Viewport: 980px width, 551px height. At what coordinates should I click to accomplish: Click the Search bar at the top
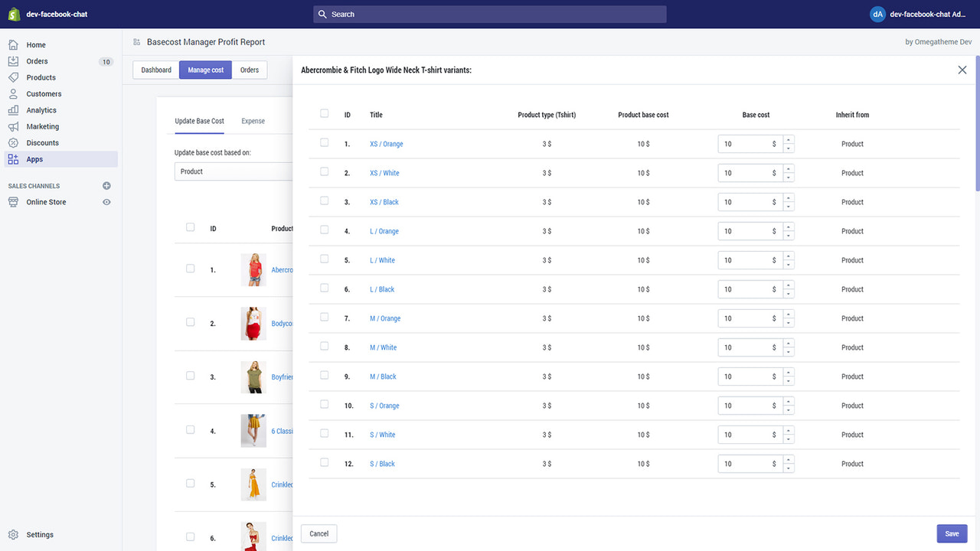pyautogui.click(x=490, y=14)
